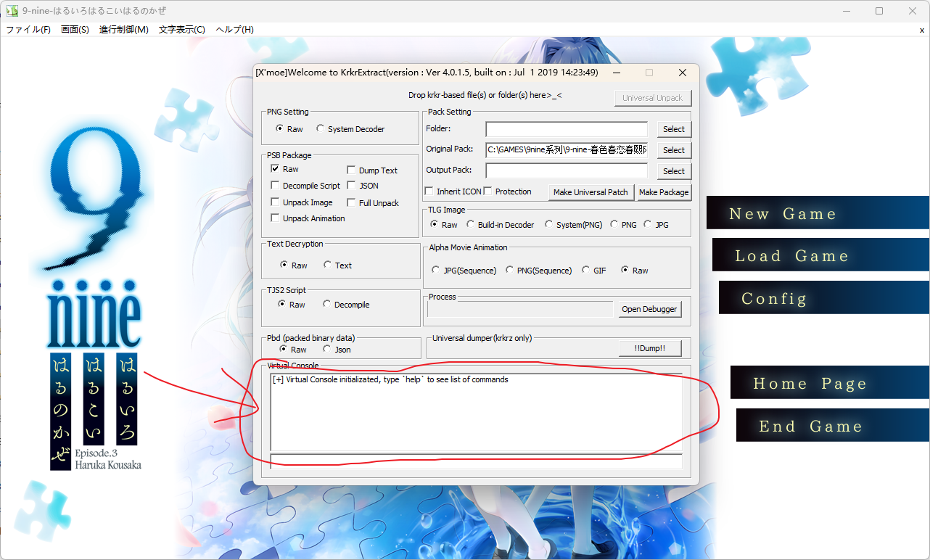Click Select button for Original Pack
The image size is (930, 560).
coord(674,150)
